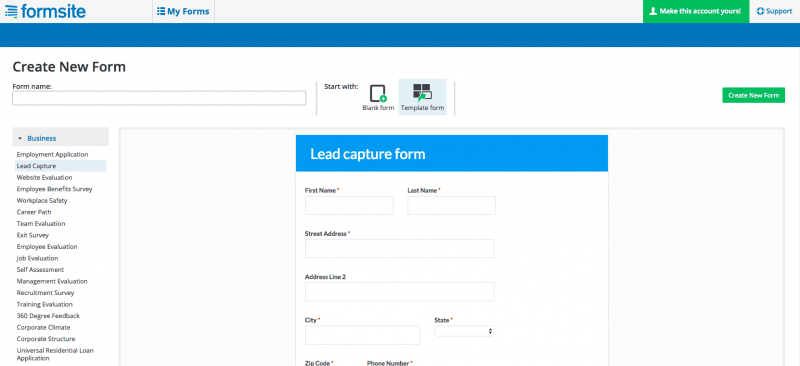
Task: Choose the Exit Survey template
Action: [x=33, y=235]
